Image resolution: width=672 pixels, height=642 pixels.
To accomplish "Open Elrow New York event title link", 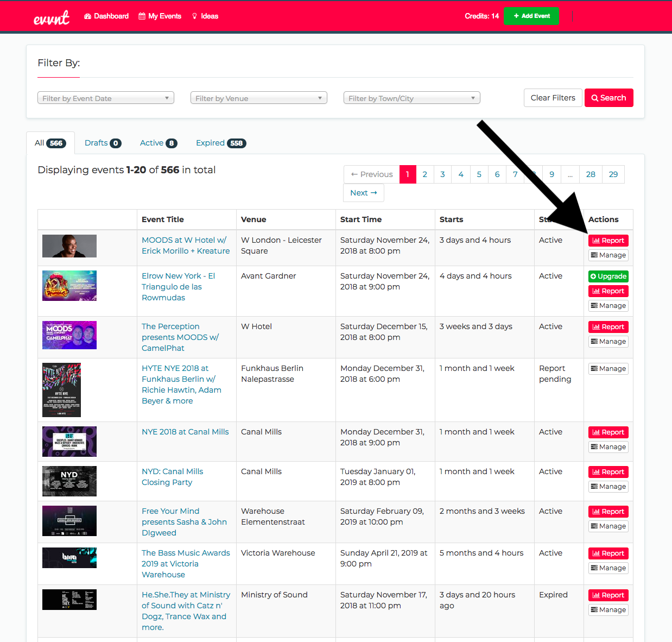I will [x=178, y=287].
